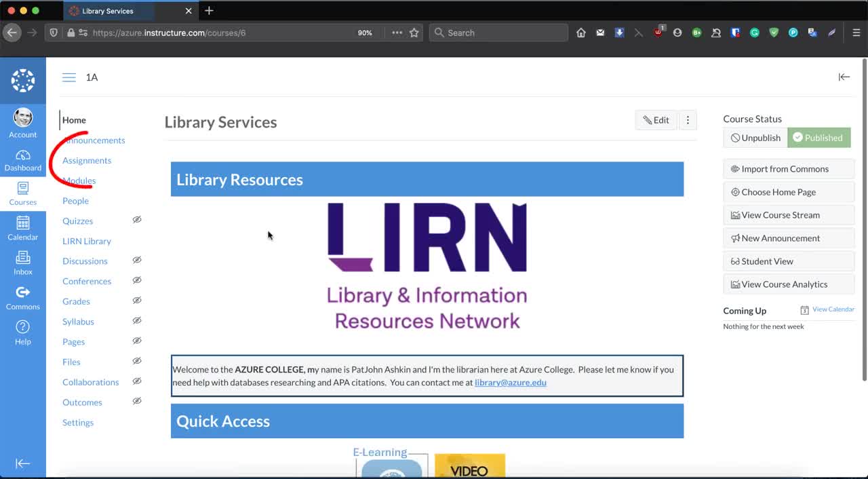Unpublish the course
Viewport: 868px width, 479px height.
755,138
